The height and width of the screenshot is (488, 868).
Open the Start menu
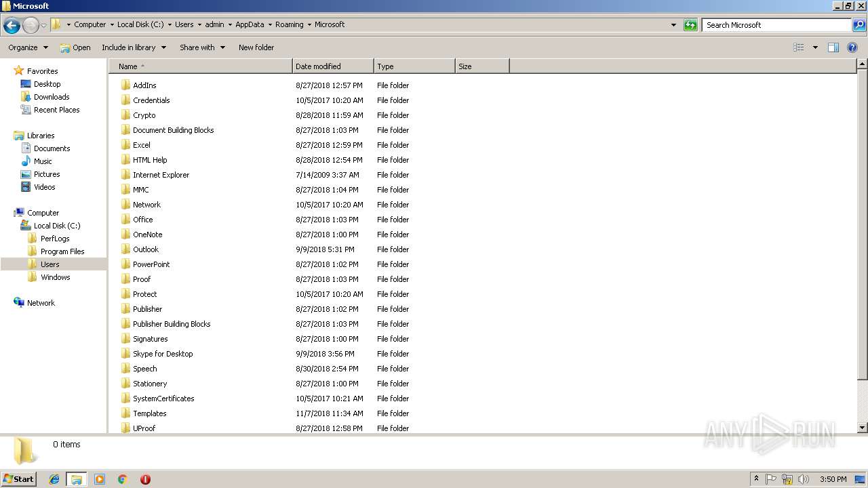tap(18, 479)
